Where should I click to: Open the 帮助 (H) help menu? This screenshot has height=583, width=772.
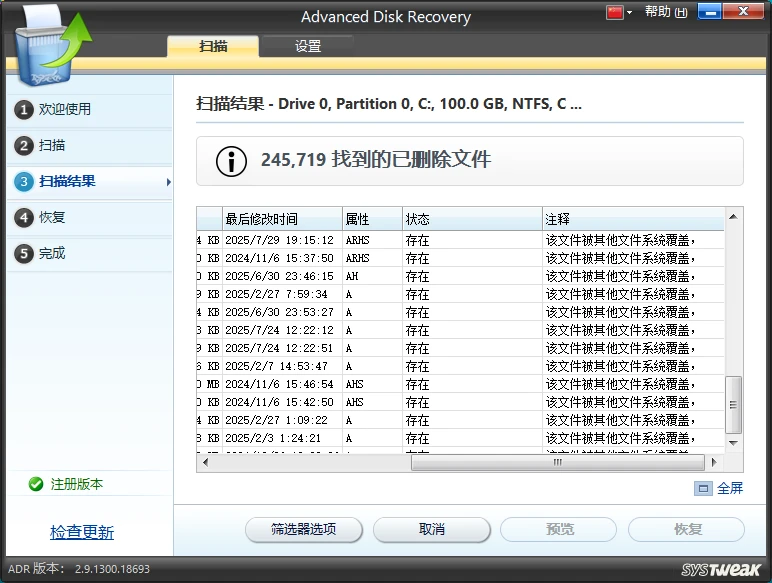click(x=666, y=12)
